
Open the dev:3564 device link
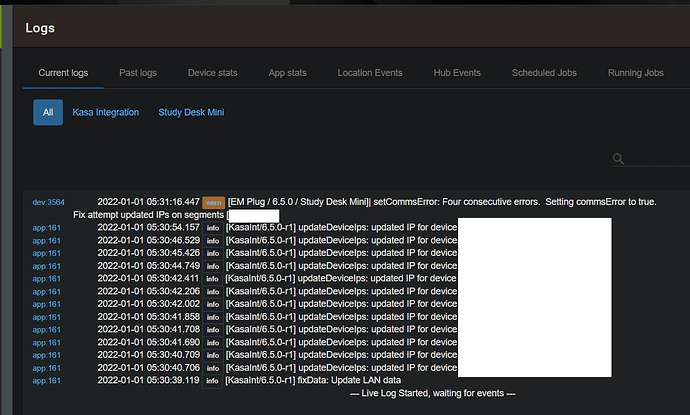point(49,202)
